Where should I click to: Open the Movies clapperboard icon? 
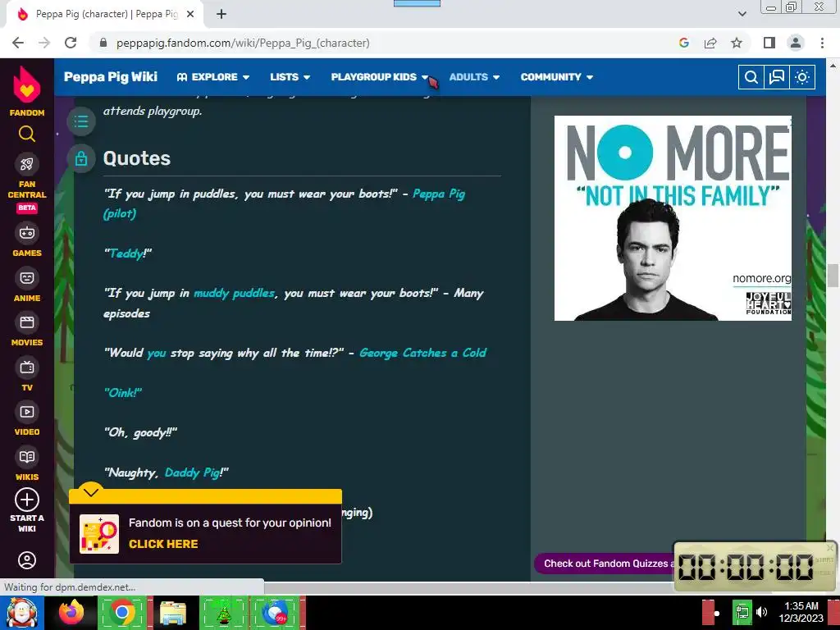(x=27, y=322)
